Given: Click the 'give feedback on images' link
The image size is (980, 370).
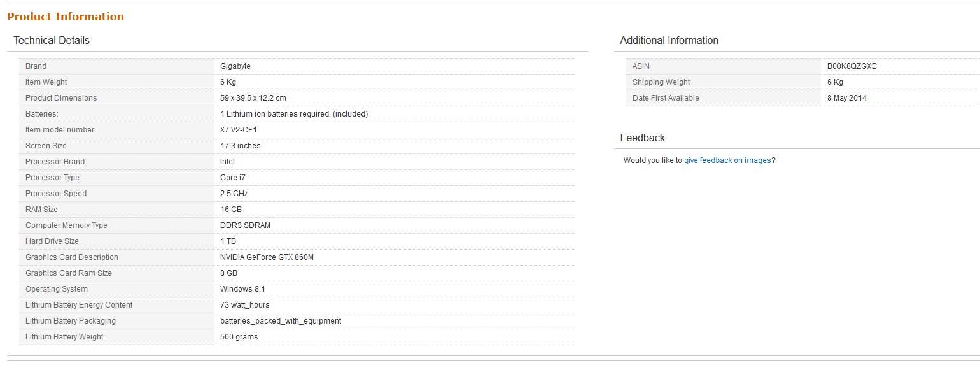Looking at the screenshot, I should pyautogui.click(x=727, y=160).
